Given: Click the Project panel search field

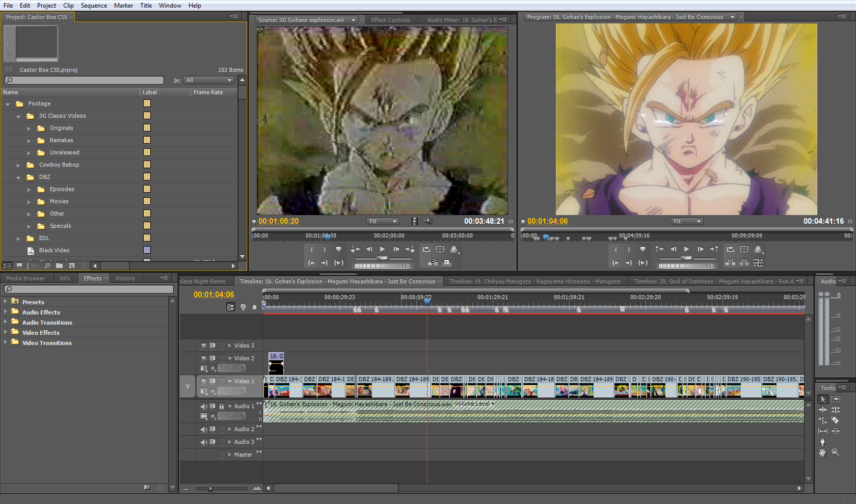Looking at the screenshot, I should 84,81.
